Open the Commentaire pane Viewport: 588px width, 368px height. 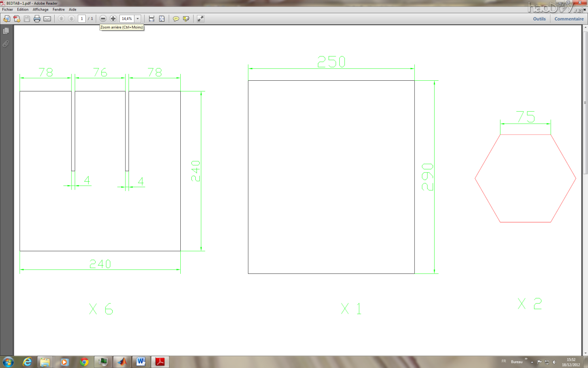(x=569, y=19)
